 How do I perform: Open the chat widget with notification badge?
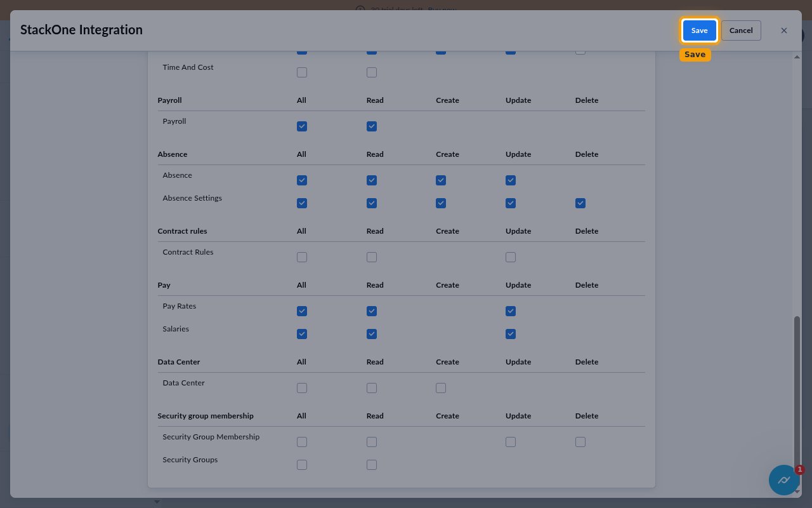coord(784,480)
